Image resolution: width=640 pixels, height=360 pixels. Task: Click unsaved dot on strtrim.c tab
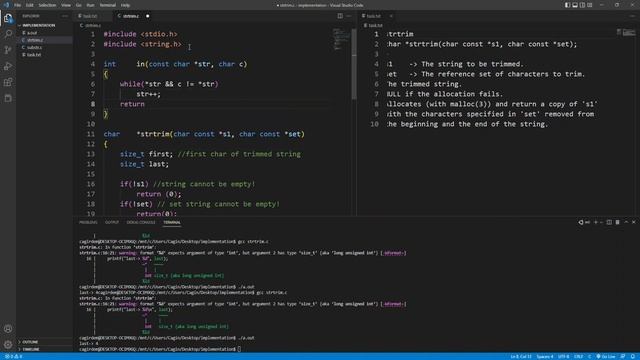(x=147, y=16)
